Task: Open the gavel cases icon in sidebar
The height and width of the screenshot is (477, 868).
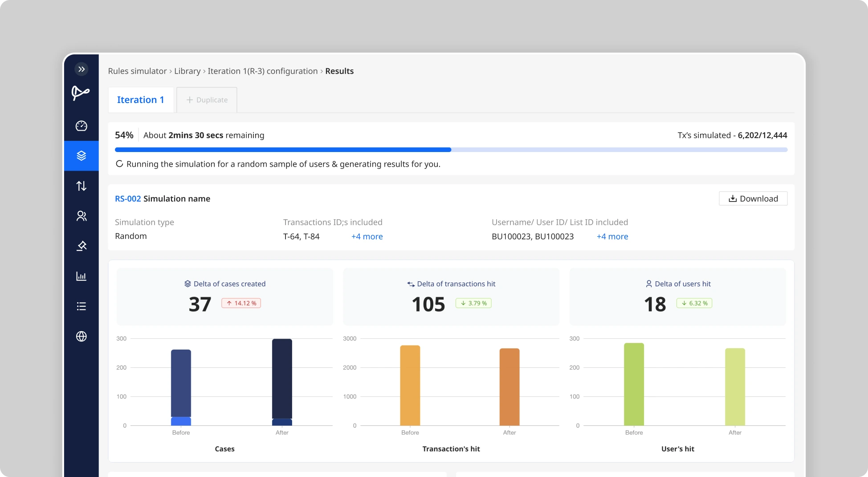Action: coord(82,246)
